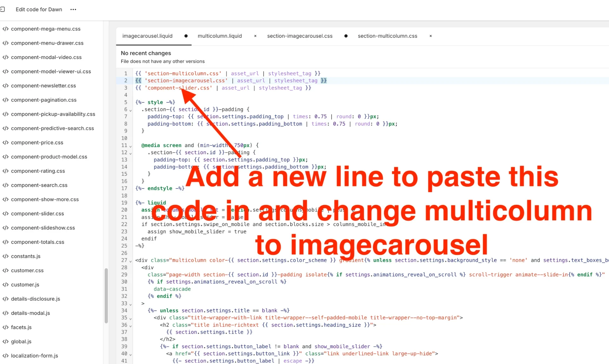The height and width of the screenshot is (364, 609).
Task: Click the code icon beside component-price.css
Action: [5, 142]
